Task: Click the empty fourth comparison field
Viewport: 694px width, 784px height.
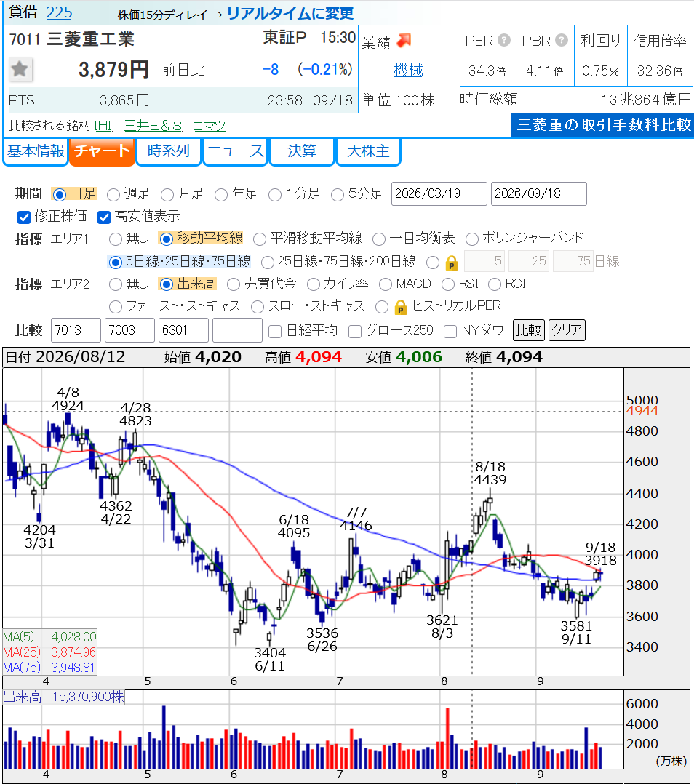Action: [237, 330]
